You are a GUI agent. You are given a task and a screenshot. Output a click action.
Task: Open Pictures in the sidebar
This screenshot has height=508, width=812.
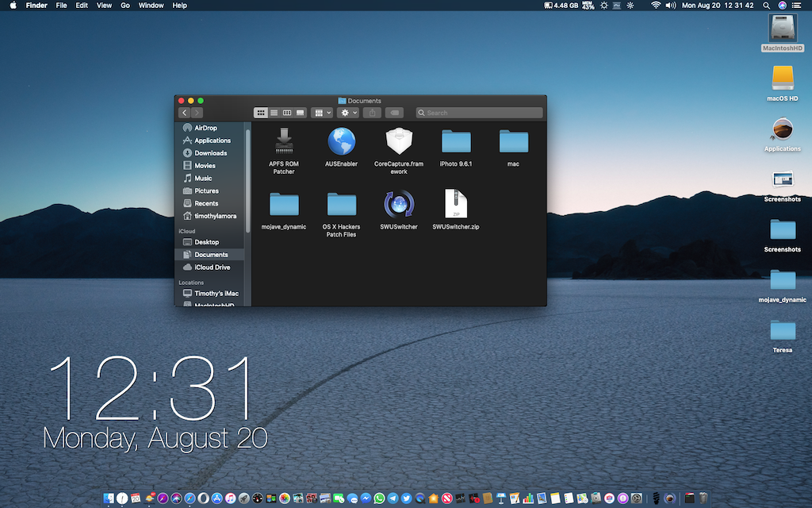tap(210, 190)
